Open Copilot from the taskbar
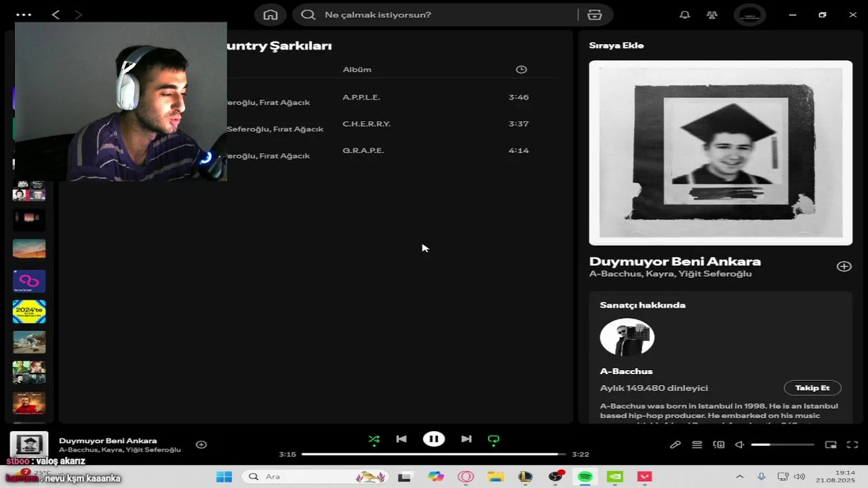The height and width of the screenshot is (488, 868). pyautogui.click(x=435, y=476)
